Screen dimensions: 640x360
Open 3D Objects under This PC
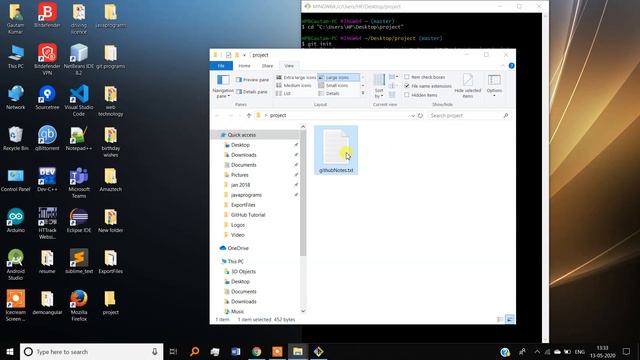click(x=243, y=272)
